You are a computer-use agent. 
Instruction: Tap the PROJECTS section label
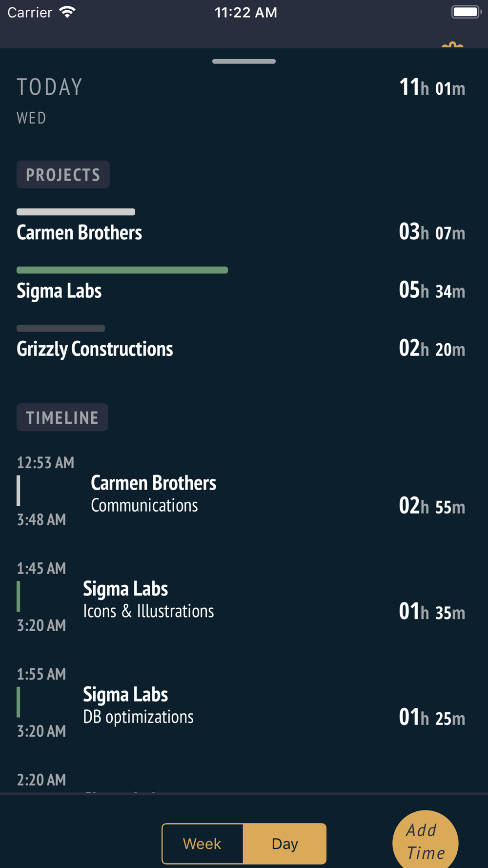63,174
